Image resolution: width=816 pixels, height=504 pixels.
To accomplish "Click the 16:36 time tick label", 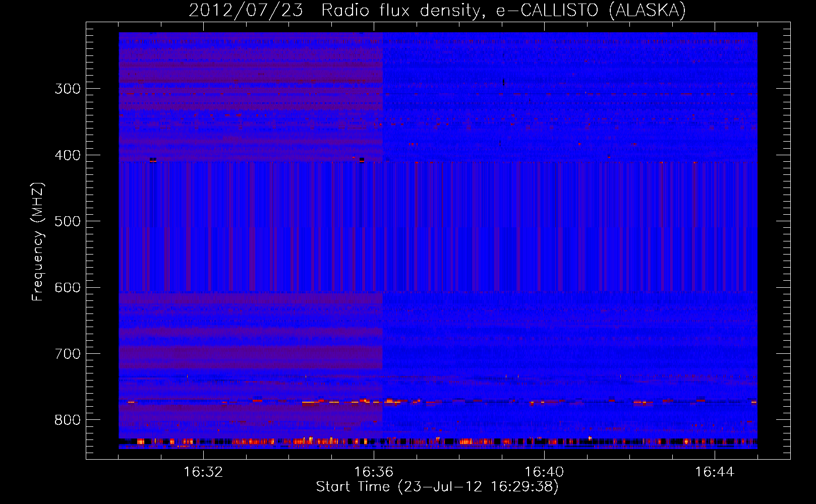I will pyautogui.click(x=374, y=472).
